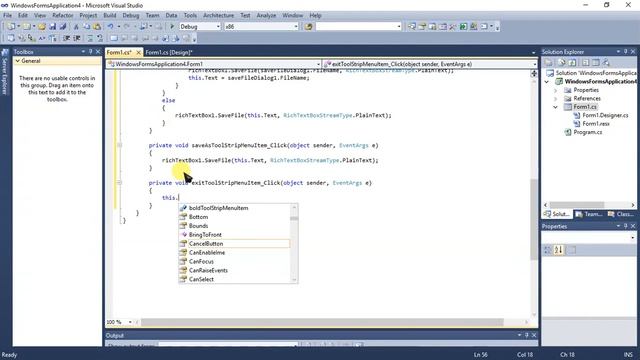This screenshot has height=360, width=640.
Task: Click the Save All icon in the toolbar
Action: tap(63, 27)
